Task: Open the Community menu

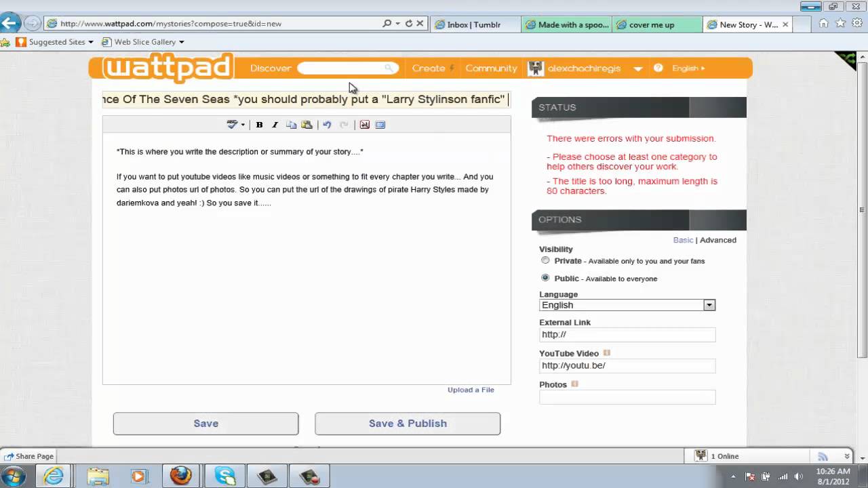Action: pyautogui.click(x=491, y=68)
